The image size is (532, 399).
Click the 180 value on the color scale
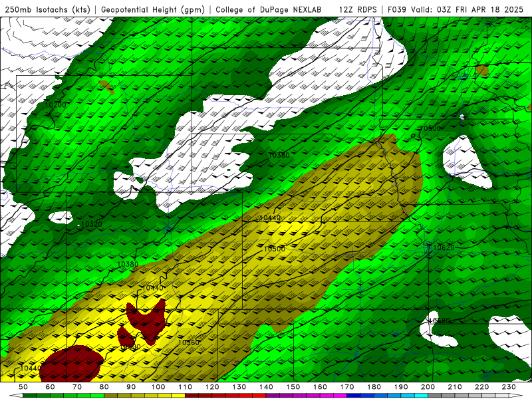click(x=374, y=387)
